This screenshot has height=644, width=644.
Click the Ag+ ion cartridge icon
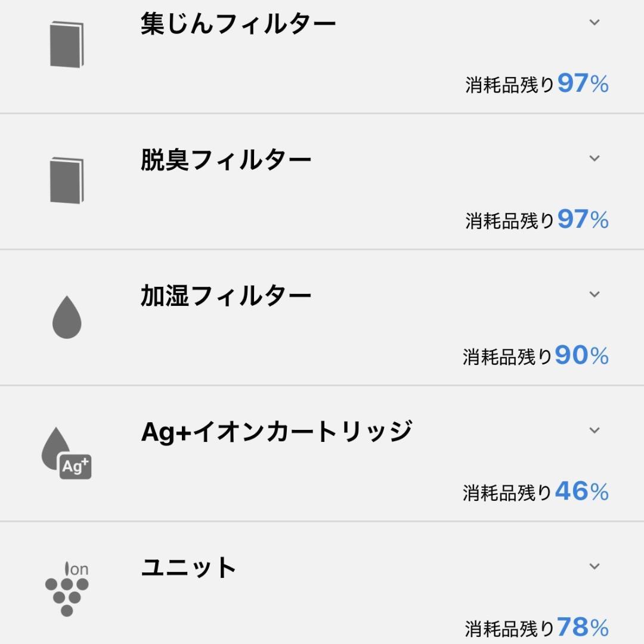click(67, 453)
